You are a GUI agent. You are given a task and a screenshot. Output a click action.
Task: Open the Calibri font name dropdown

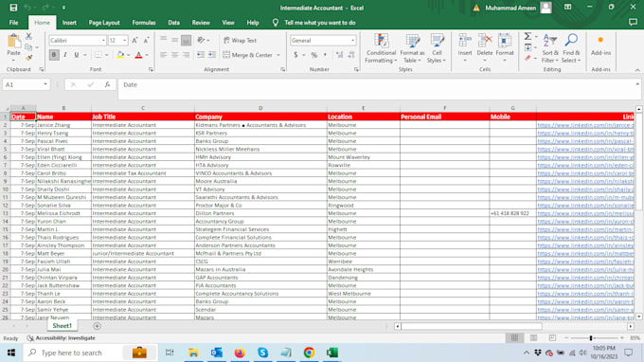pos(103,40)
